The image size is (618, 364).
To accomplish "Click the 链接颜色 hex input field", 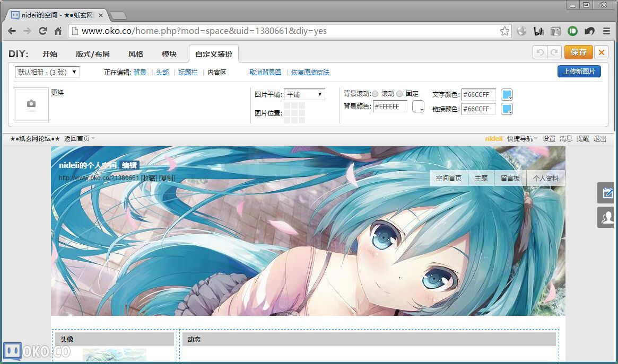I will [x=479, y=109].
